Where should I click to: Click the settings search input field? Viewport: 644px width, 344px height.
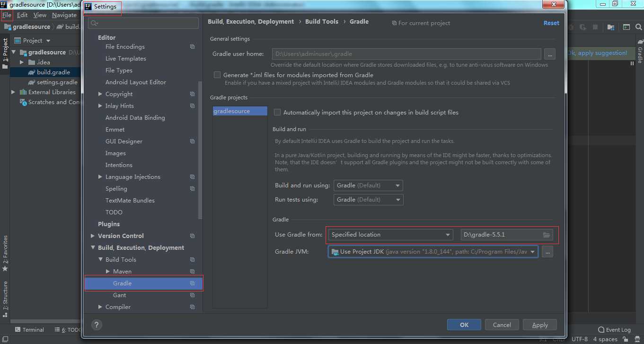coord(143,23)
